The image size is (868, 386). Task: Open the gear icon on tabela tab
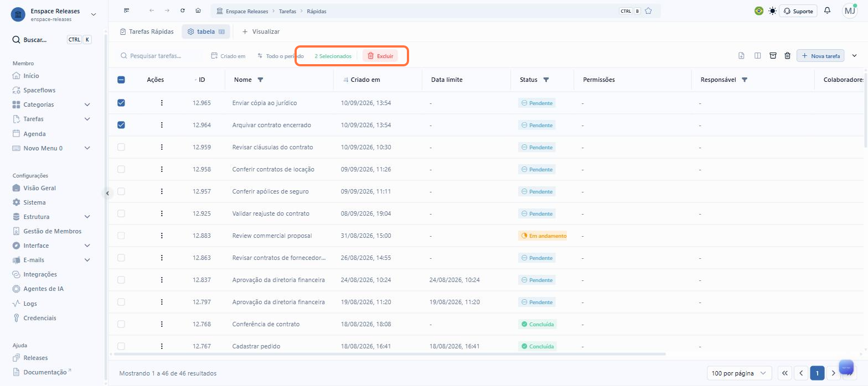(x=190, y=32)
